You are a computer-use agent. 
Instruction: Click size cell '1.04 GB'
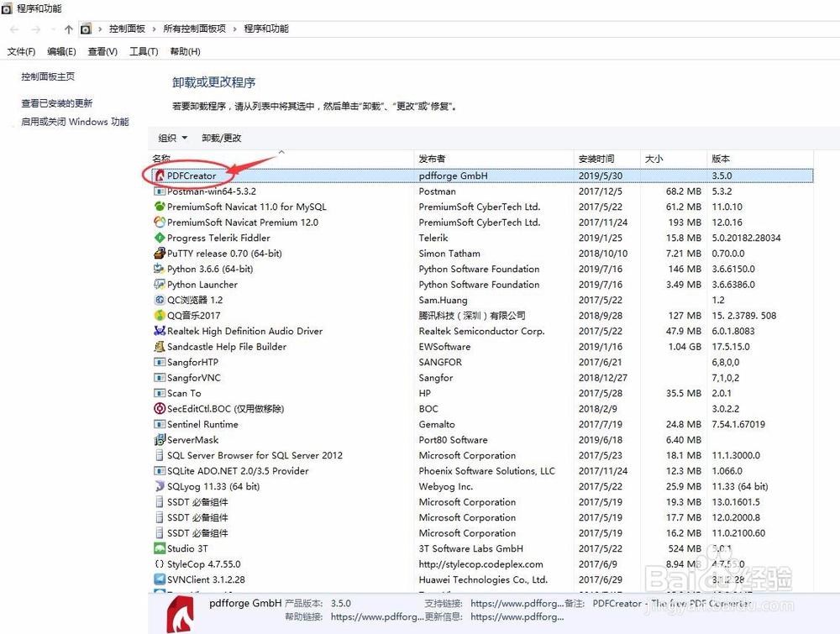pyautogui.click(x=684, y=347)
